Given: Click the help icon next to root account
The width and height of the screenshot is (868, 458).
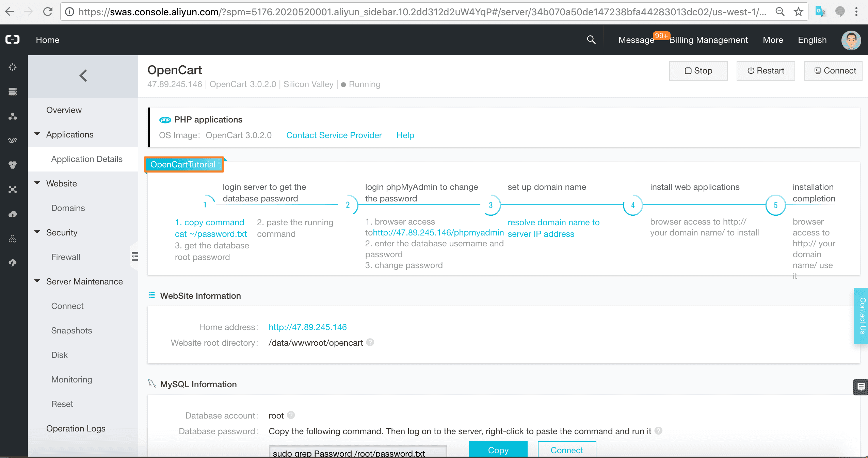Looking at the screenshot, I should (291, 415).
